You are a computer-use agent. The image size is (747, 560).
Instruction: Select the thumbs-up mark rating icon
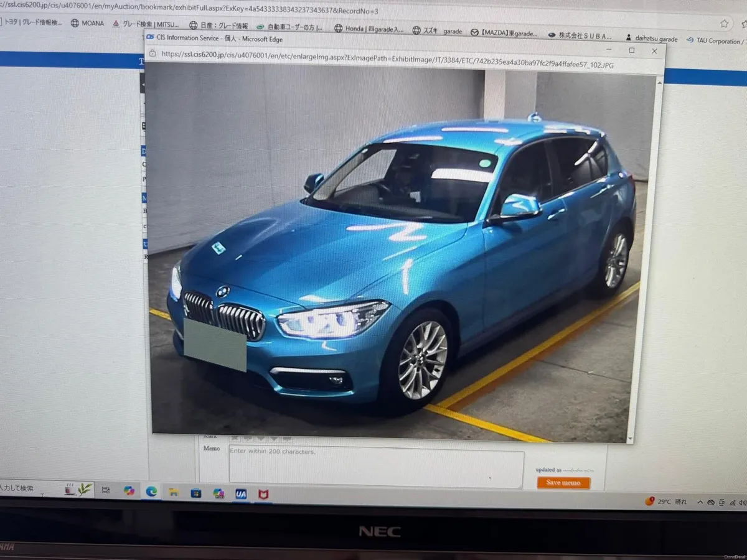(x=247, y=437)
